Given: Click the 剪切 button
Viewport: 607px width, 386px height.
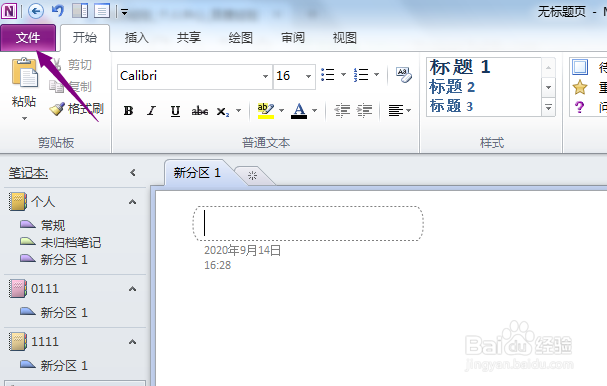Looking at the screenshot, I should point(71,64).
